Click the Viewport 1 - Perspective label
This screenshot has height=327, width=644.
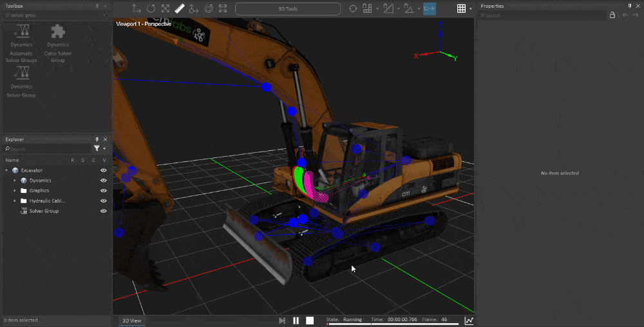click(x=144, y=24)
